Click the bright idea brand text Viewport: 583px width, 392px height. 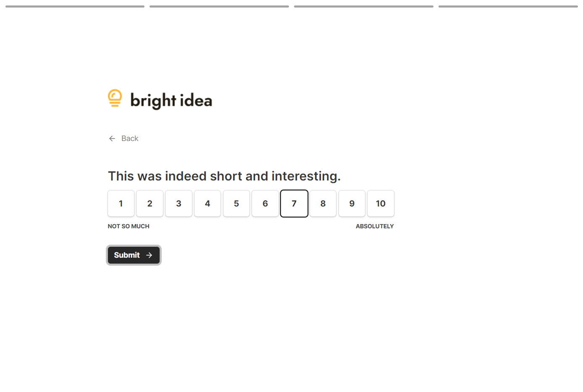point(171,101)
